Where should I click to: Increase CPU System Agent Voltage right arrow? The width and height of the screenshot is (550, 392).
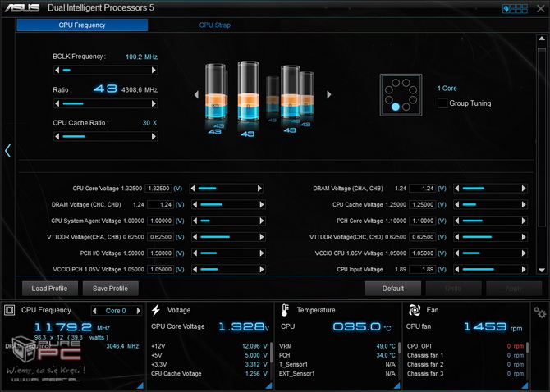pyautogui.click(x=261, y=221)
